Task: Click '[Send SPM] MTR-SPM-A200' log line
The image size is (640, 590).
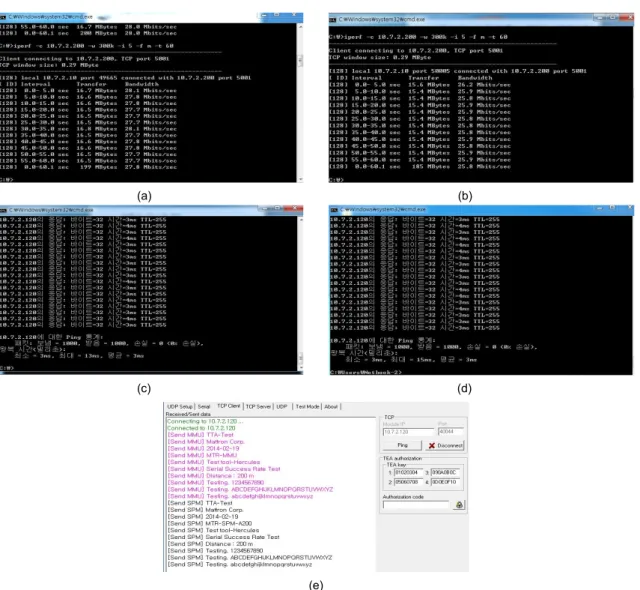Action: pos(210,523)
